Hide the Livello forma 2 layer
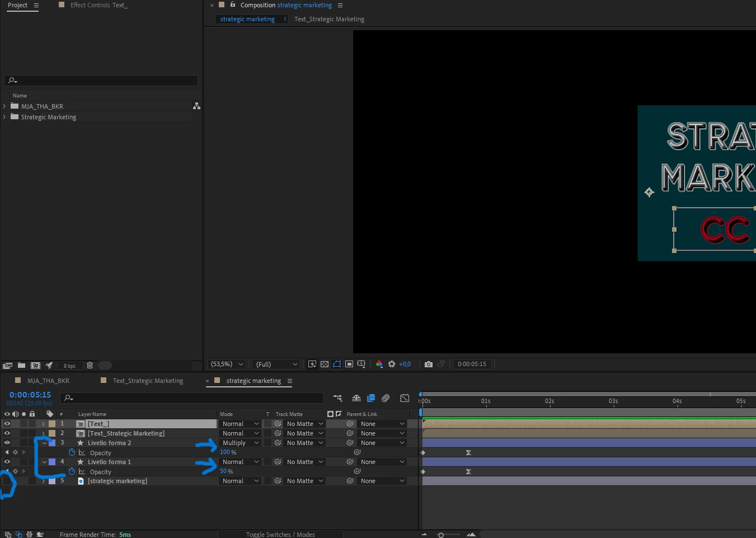Screen dimensions: 756x538 pyautogui.click(x=7, y=443)
